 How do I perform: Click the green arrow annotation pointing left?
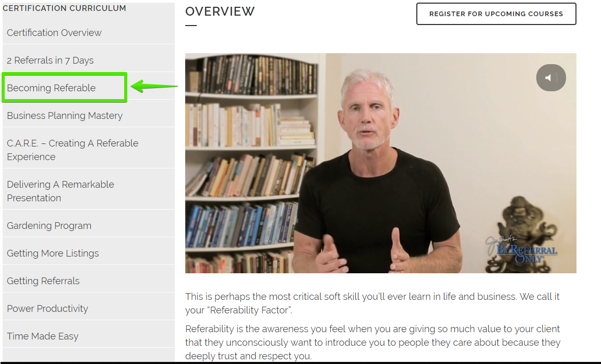tap(154, 86)
